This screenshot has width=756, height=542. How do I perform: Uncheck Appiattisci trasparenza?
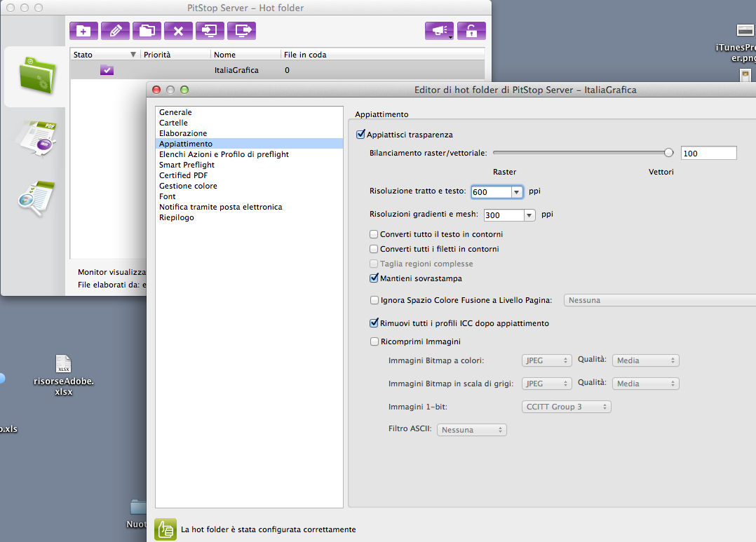361,135
